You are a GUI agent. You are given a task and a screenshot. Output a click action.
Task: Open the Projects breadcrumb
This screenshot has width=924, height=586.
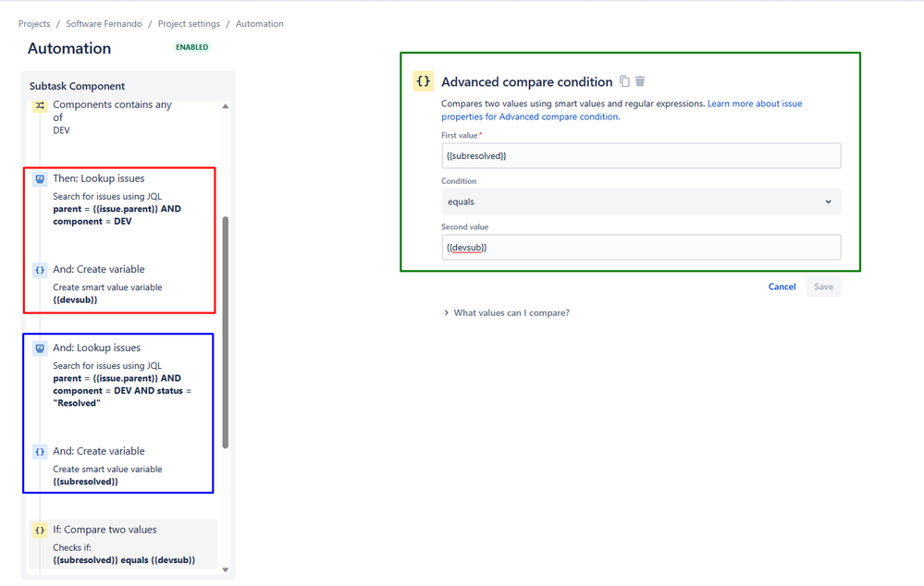tap(34, 23)
